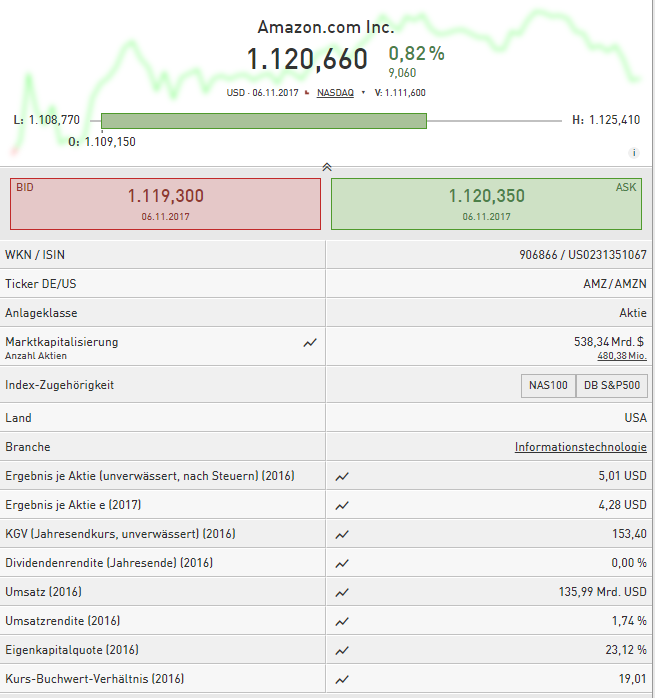
Task: Click the Umsatzrendite value 1,74 %
Action: (629, 621)
